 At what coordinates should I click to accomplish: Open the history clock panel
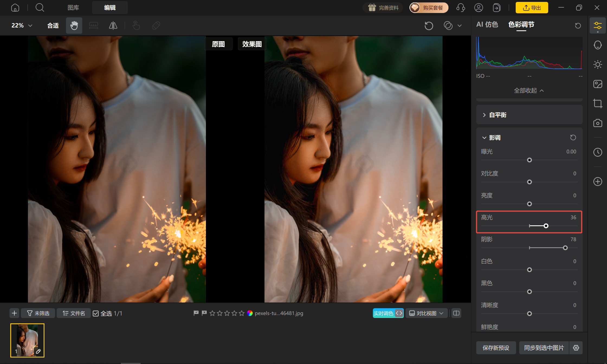pos(598,152)
